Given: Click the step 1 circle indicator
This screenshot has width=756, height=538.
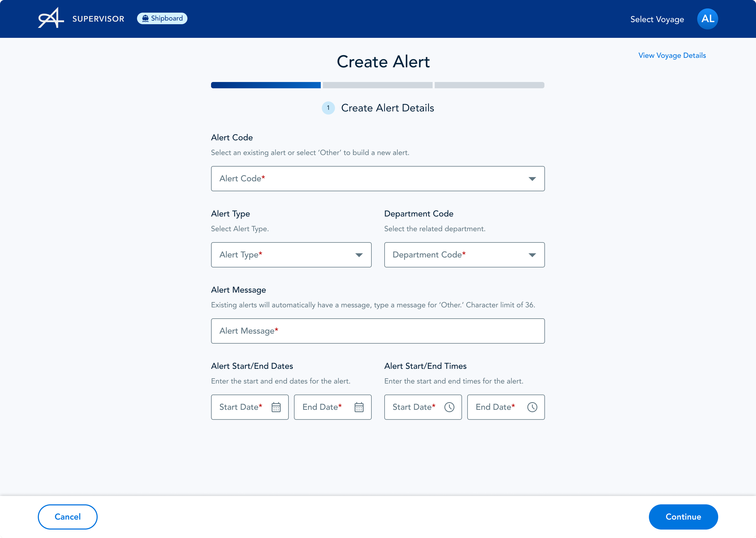Looking at the screenshot, I should tap(328, 108).
